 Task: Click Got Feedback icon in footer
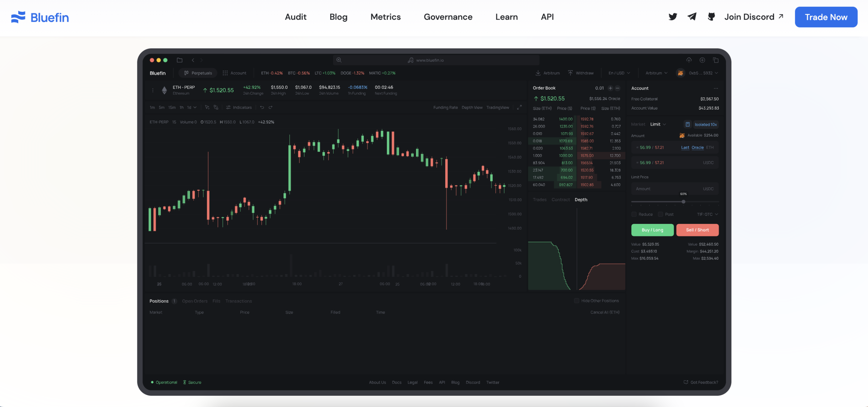[x=686, y=382]
